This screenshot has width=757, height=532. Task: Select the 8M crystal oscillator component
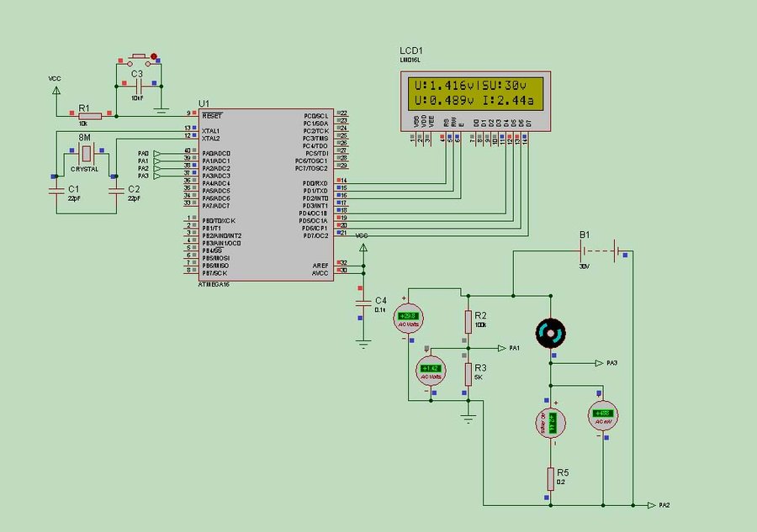[x=86, y=155]
